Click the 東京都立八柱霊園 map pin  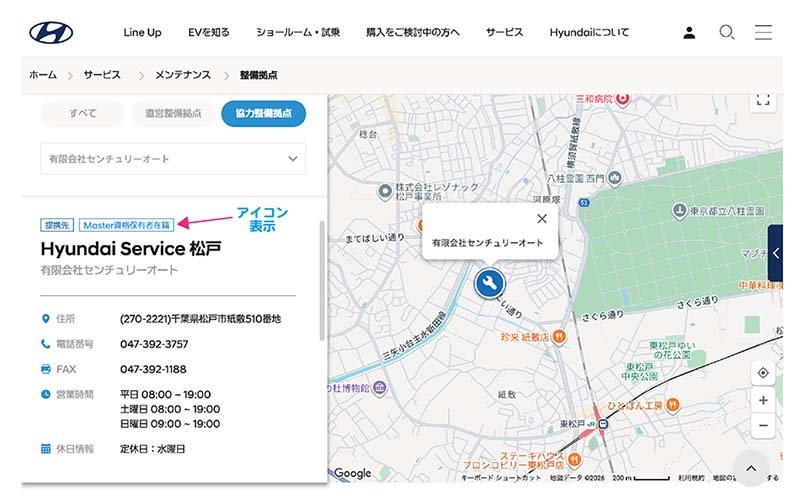click(679, 210)
